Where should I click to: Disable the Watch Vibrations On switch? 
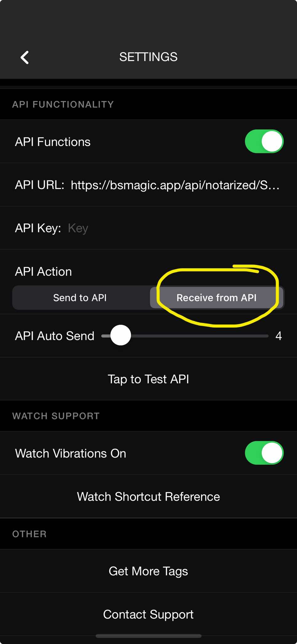(264, 453)
